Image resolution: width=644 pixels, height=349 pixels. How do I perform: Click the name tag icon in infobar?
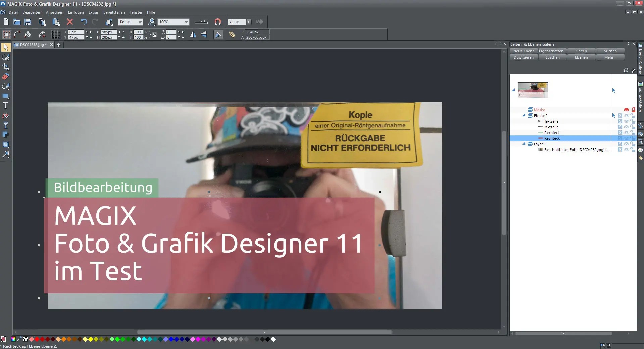[232, 34]
